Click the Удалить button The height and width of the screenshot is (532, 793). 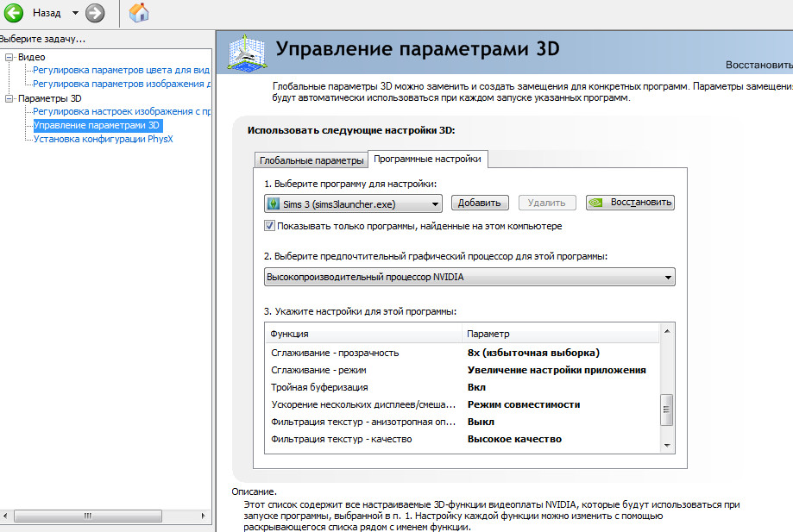[547, 203]
